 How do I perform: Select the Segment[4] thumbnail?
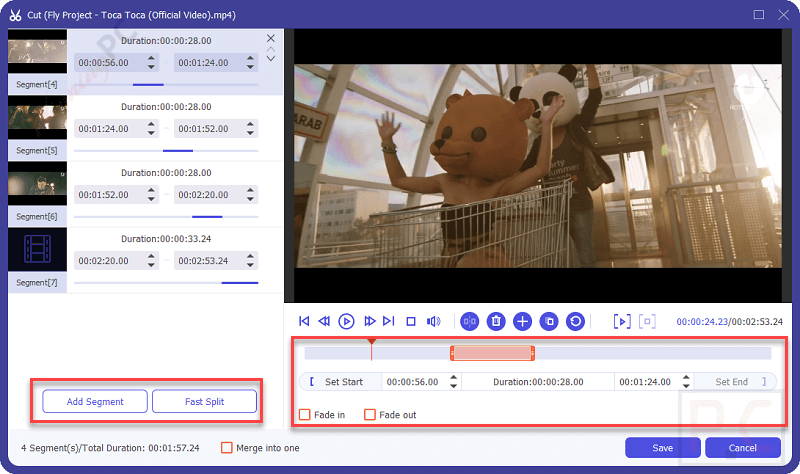pyautogui.click(x=37, y=51)
